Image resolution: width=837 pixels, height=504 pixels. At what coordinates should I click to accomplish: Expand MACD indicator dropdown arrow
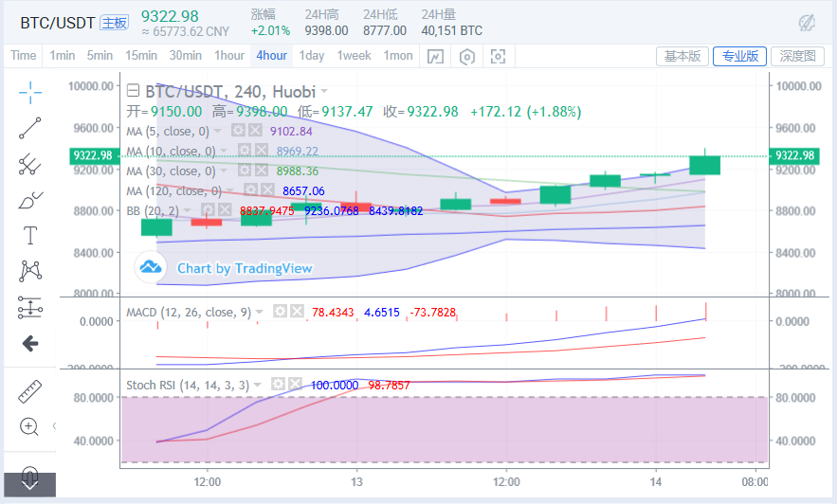(260, 312)
